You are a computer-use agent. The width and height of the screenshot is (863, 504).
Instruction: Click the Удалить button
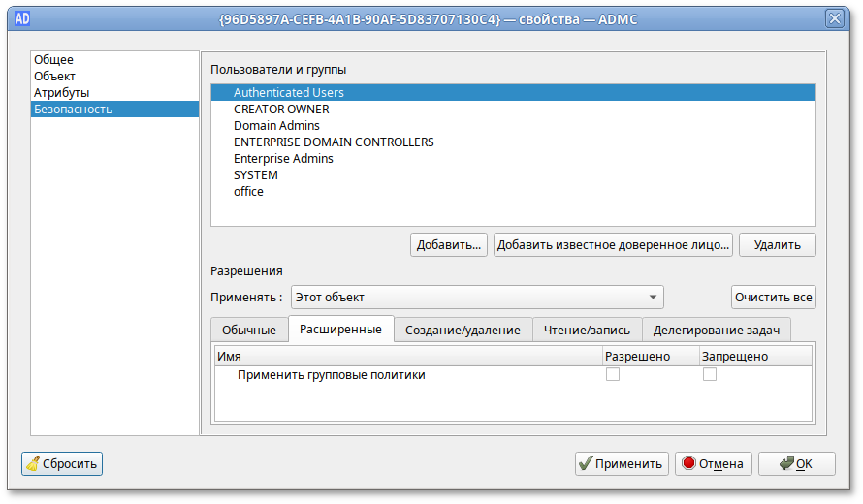click(777, 245)
